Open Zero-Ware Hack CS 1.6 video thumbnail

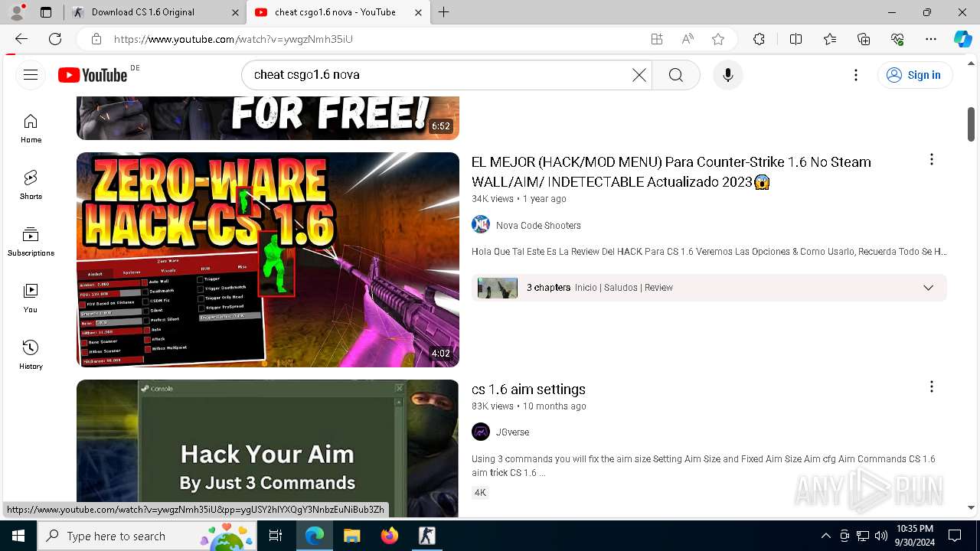tap(268, 259)
